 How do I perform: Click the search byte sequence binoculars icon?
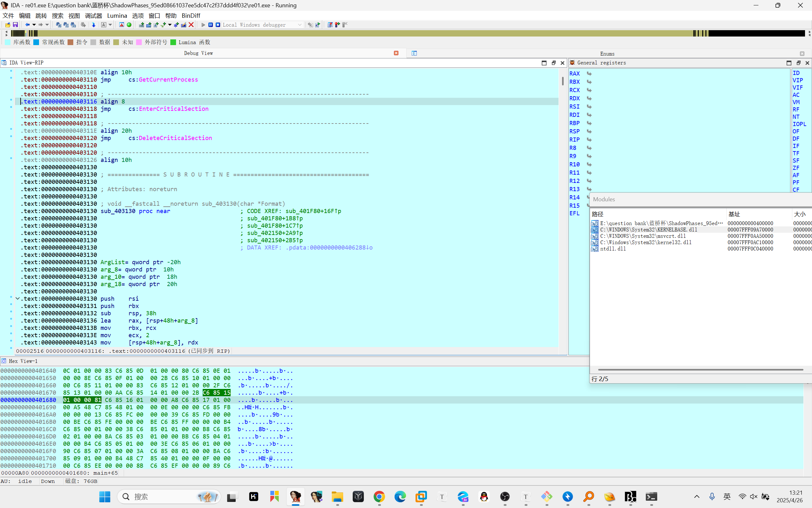click(73, 25)
